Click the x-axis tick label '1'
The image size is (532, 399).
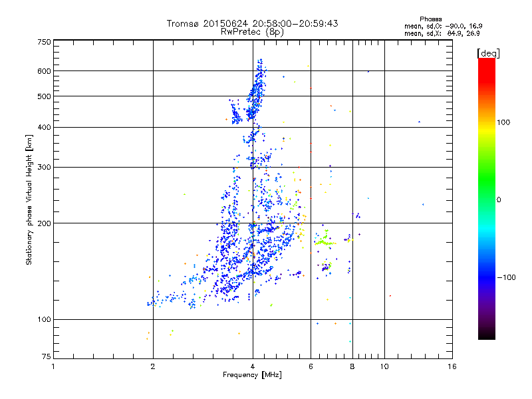coord(53,366)
